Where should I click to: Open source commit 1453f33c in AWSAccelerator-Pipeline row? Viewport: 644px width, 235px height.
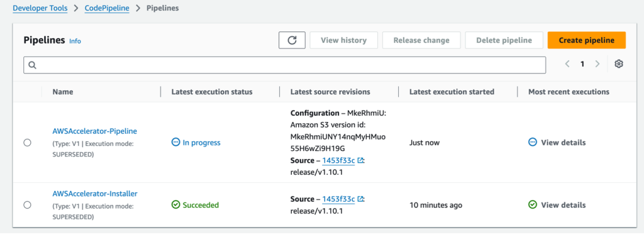338,161
